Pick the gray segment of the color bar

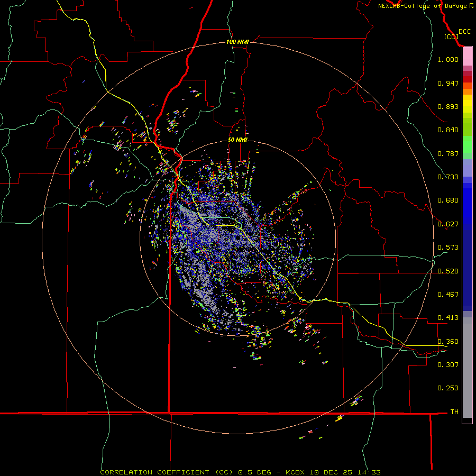coord(467,368)
